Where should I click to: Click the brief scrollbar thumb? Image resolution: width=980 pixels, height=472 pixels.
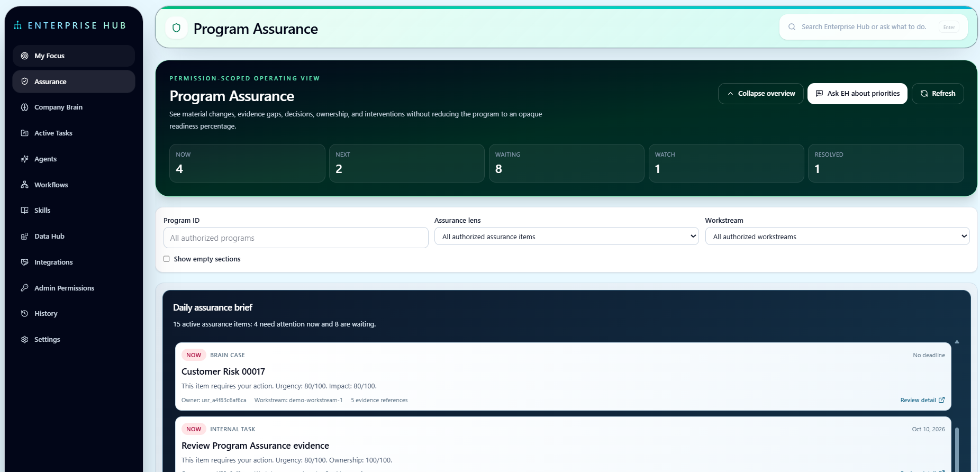957,449
